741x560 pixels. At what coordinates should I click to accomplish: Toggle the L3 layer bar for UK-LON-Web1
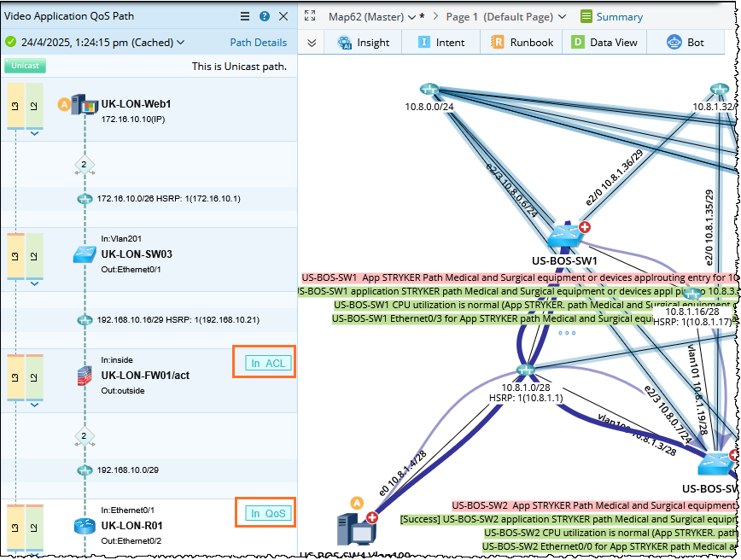pos(15,106)
